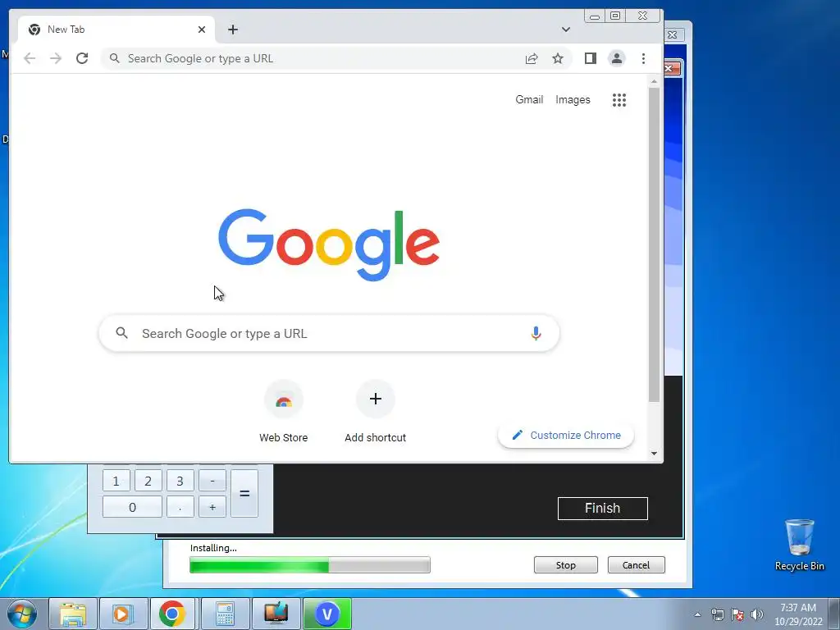Click calculator key 3
The image size is (840, 630).
coord(180,481)
